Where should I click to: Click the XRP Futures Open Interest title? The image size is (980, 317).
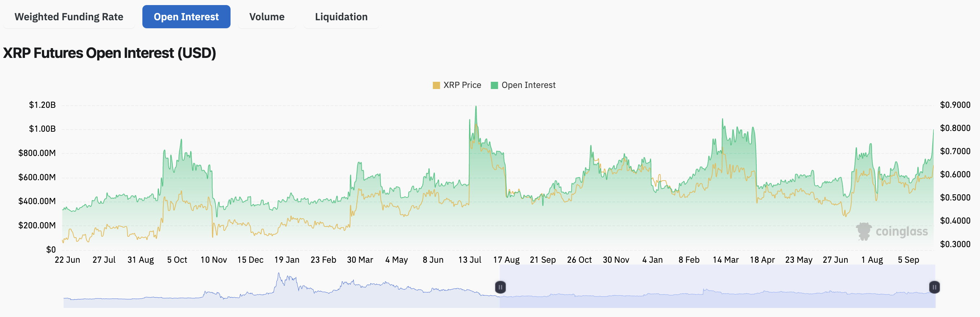(109, 53)
